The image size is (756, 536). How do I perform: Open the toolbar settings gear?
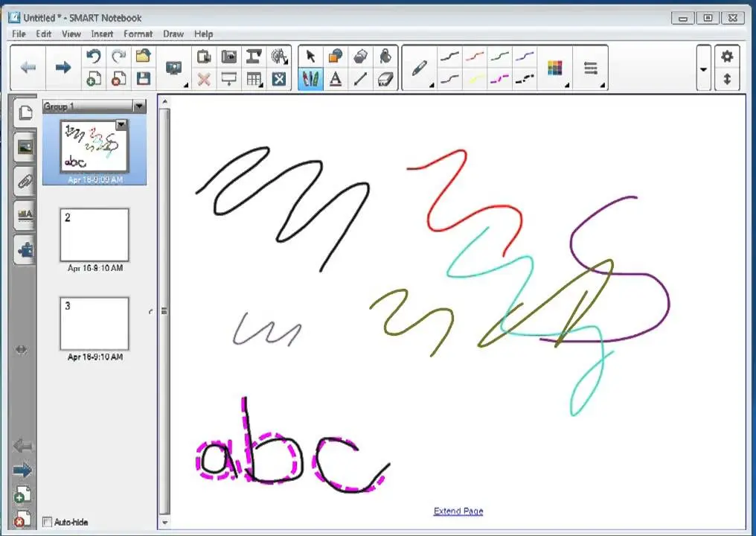tap(727, 57)
